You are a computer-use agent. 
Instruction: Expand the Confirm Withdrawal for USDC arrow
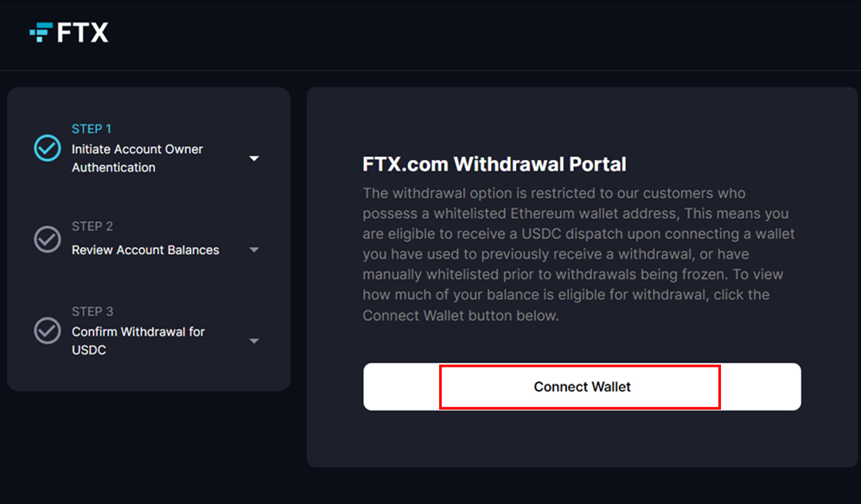253,341
